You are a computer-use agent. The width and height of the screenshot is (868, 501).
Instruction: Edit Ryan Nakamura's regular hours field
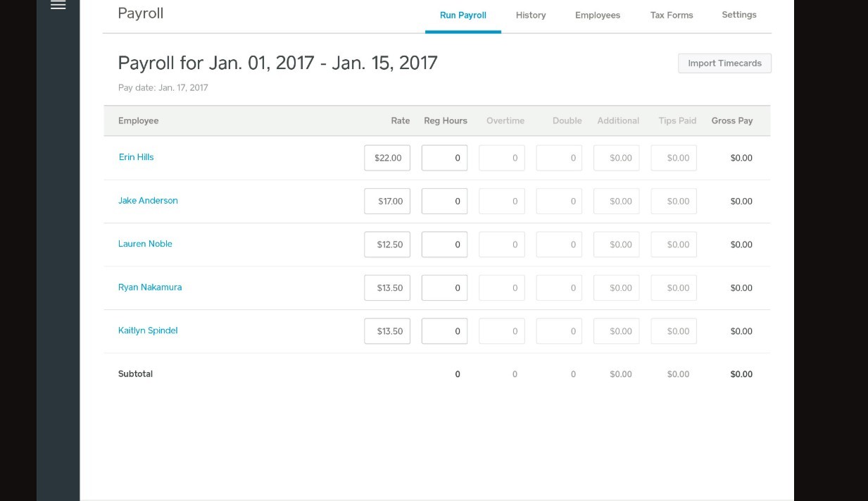click(444, 287)
